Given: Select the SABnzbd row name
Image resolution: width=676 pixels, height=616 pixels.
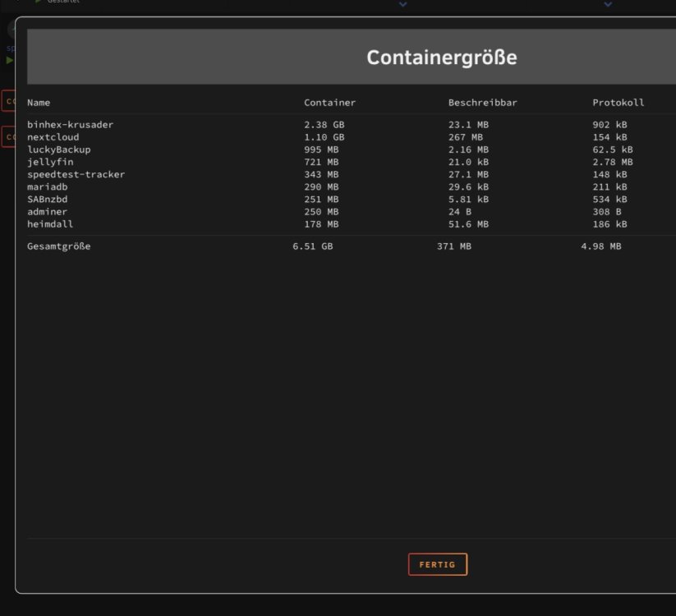Looking at the screenshot, I should coord(48,199).
